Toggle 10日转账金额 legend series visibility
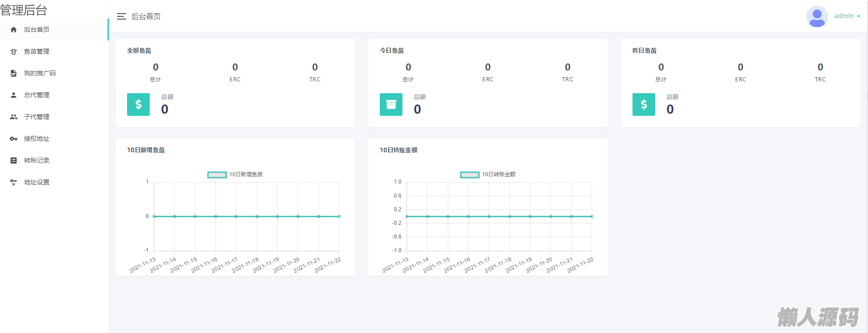Image resolution: width=868 pixels, height=333 pixels. point(470,174)
